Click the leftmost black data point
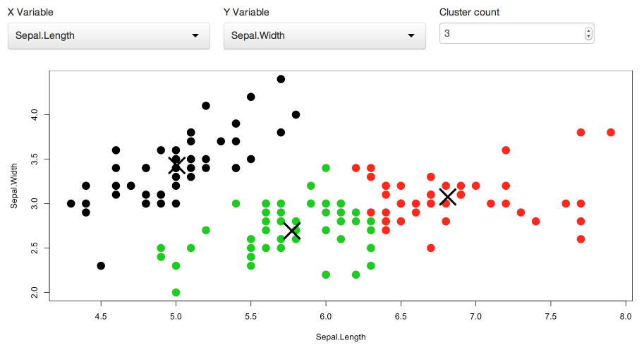Screen dimensions: 644x350 (x=71, y=203)
